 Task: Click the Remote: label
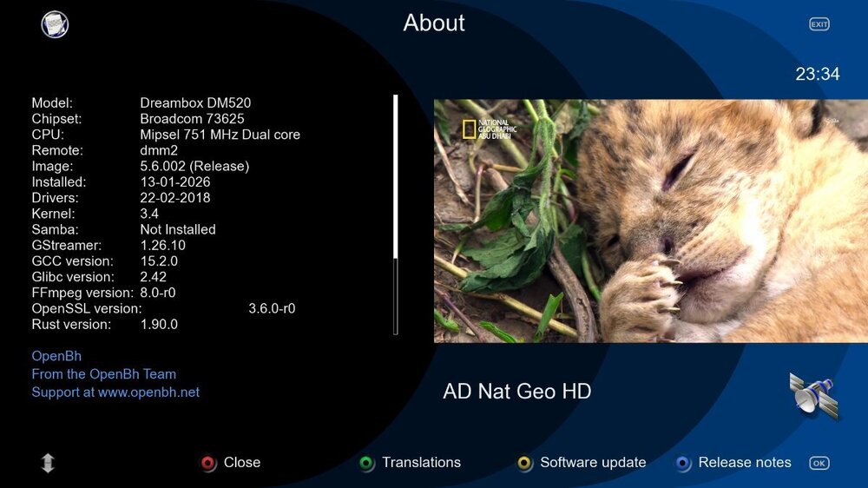click(57, 150)
